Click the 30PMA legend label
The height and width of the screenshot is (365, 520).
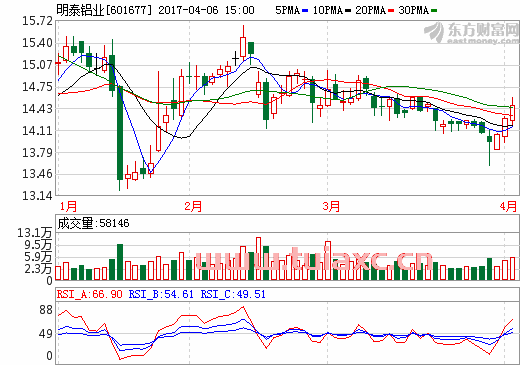(414, 10)
